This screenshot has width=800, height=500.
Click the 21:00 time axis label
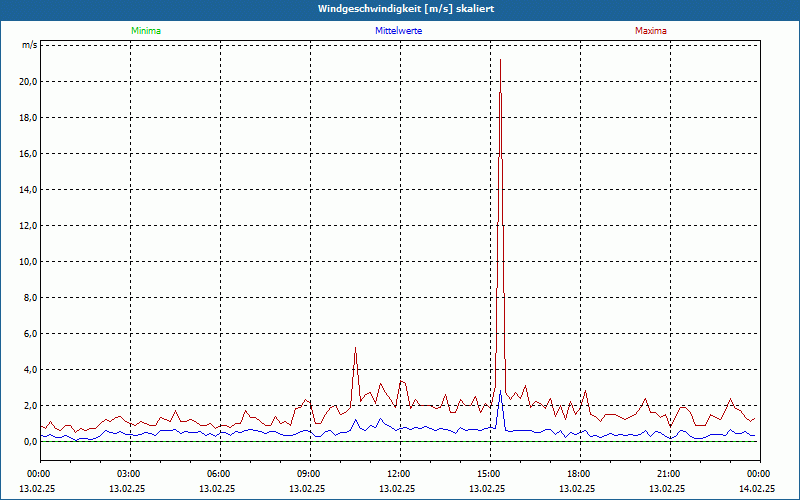670,474
